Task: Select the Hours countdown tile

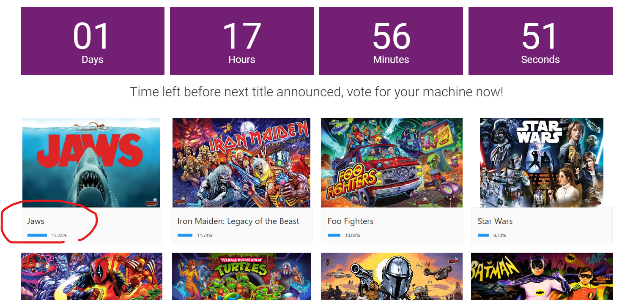Action: click(242, 41)
